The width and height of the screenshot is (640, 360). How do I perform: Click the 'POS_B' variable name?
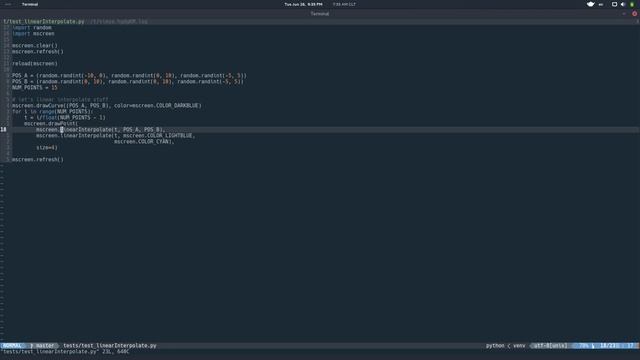(20, 82)
